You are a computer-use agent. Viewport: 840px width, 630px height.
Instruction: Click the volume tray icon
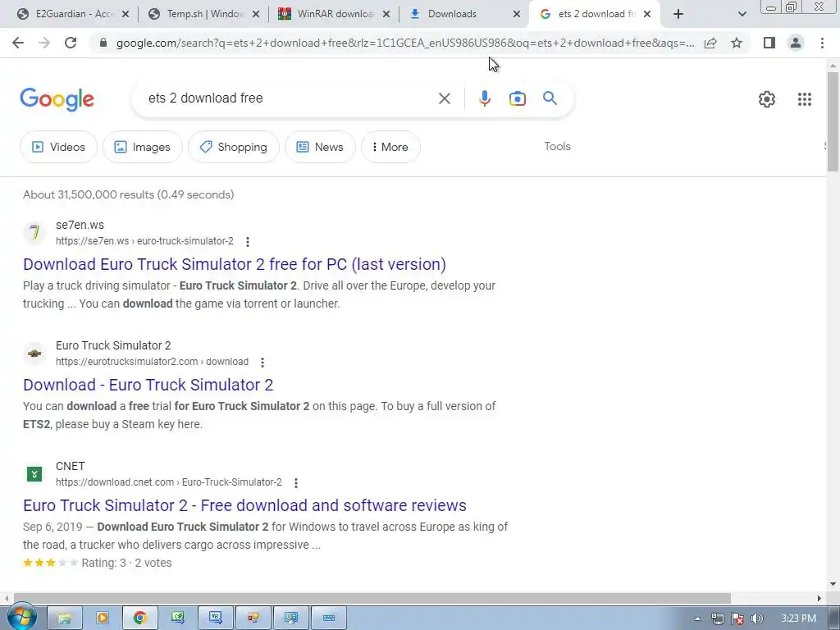757,619
